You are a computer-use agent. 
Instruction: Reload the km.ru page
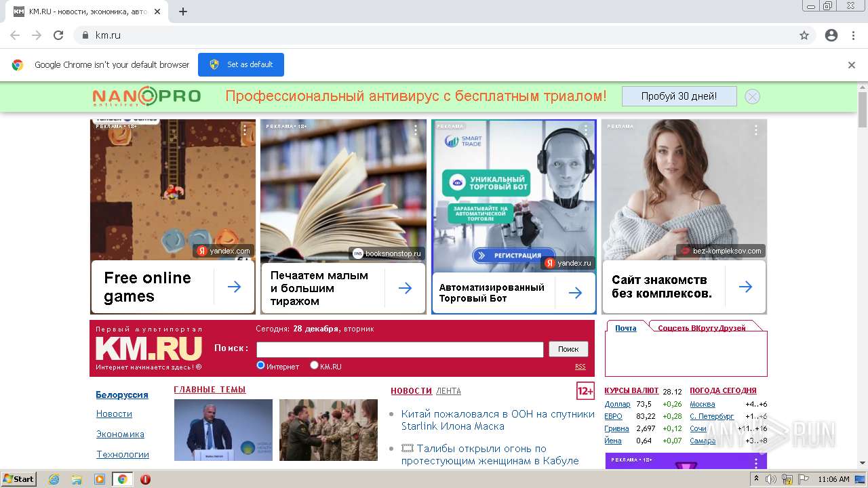click(x=58, y=35)
